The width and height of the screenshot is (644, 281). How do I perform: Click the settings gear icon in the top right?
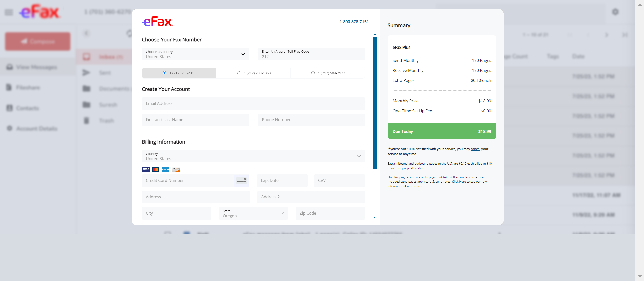tap(615, 12)
